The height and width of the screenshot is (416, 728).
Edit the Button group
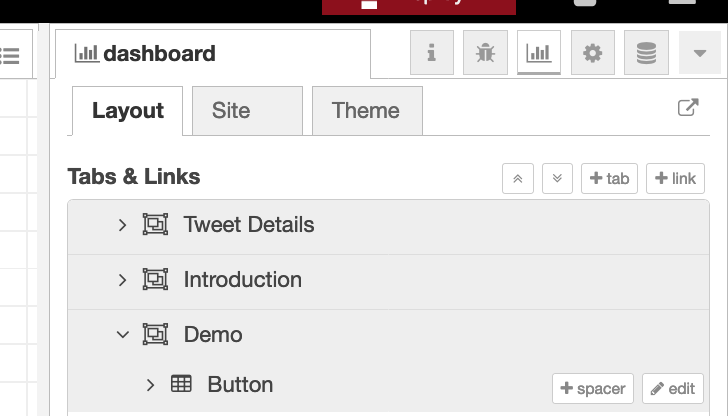(x=673, y=389)
